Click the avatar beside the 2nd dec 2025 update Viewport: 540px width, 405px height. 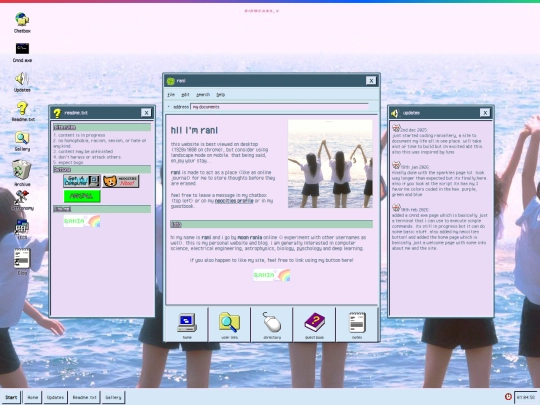396,128
